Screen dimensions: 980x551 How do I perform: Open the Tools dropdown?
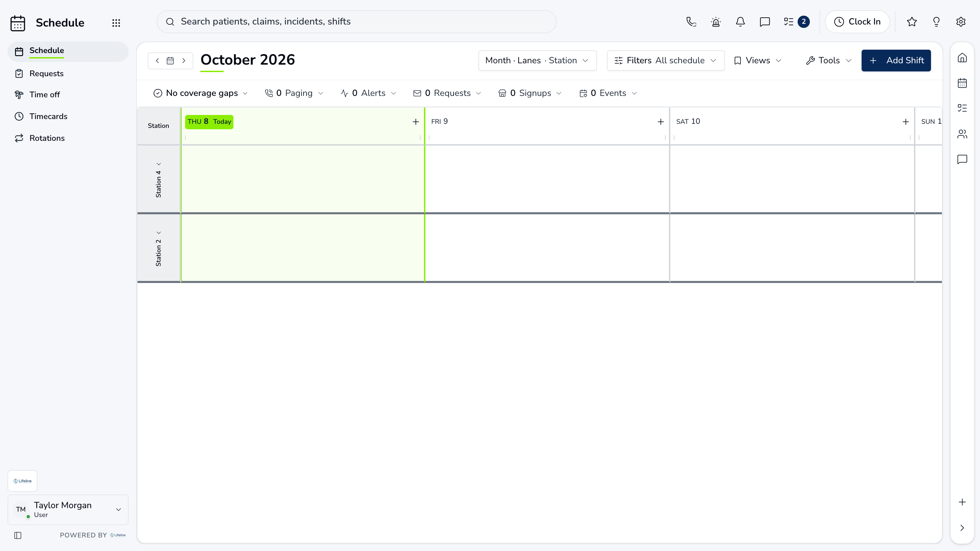tap(829, 61)
